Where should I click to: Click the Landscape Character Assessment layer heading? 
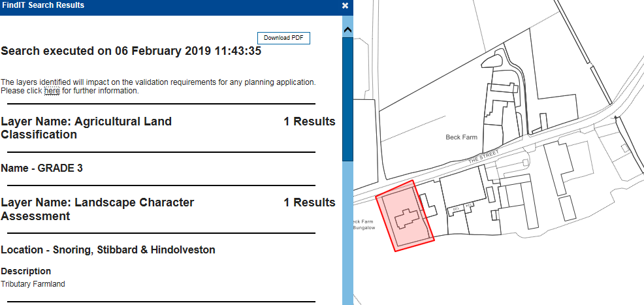click(97, 210)
